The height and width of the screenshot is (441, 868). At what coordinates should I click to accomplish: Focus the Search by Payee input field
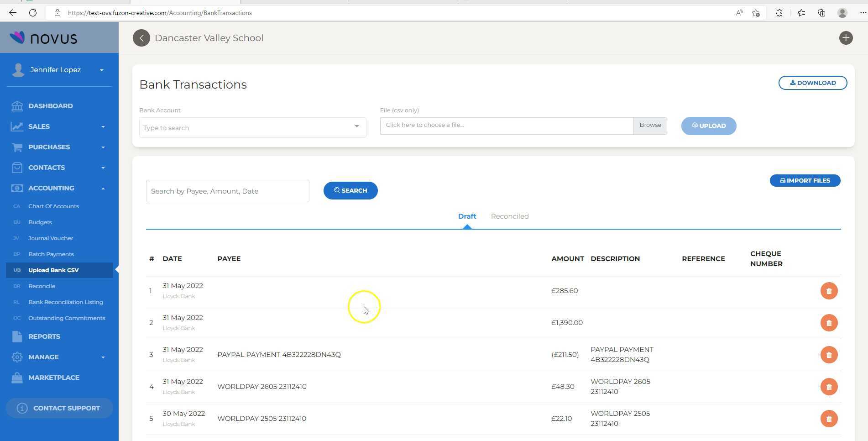[227, 191]
